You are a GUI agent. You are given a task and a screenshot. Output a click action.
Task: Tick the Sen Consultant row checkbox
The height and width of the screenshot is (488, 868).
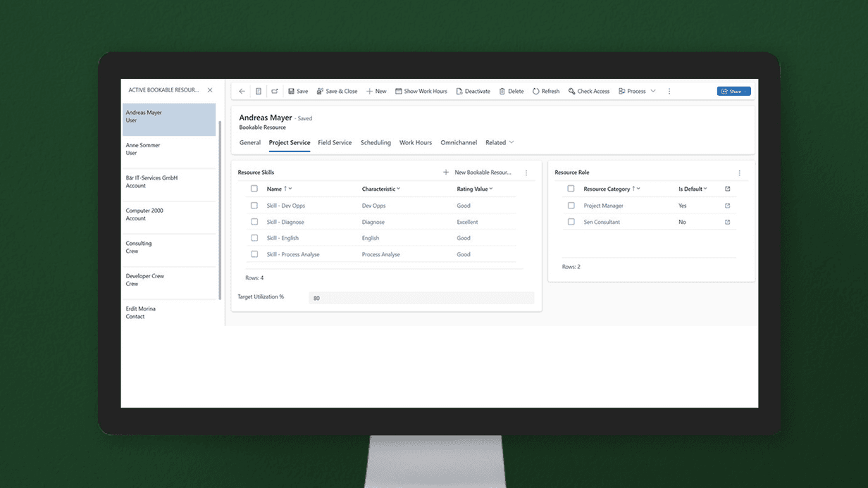coord(571,222)
